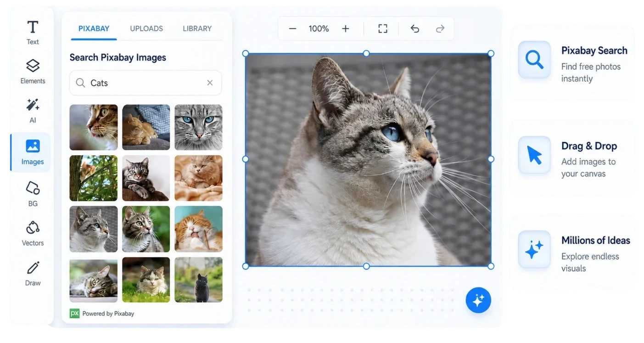Select the calico cat on grass thumbnail

(x=146, y=280)
